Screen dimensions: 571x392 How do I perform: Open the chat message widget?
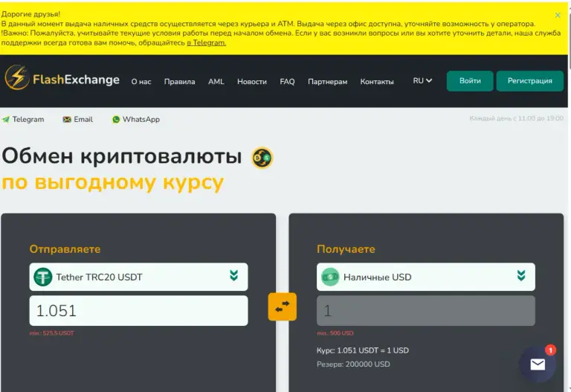pyautogui.click(x=538, y=364)
